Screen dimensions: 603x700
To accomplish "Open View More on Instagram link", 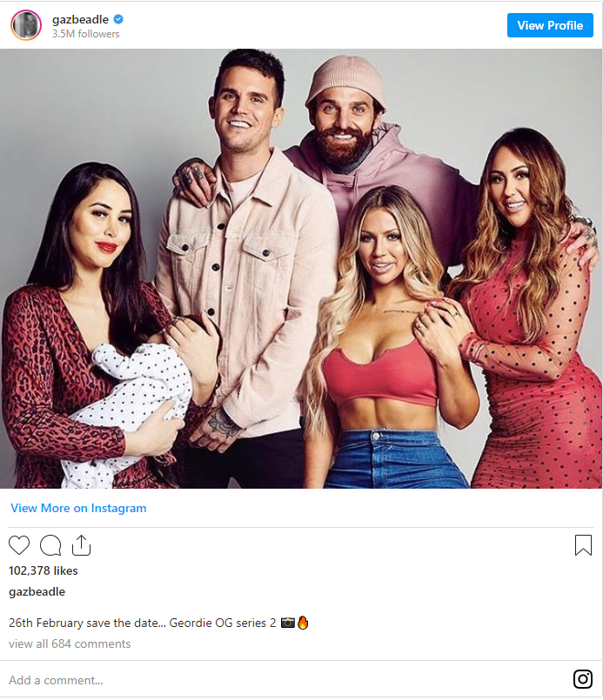I will pos(78,508).
